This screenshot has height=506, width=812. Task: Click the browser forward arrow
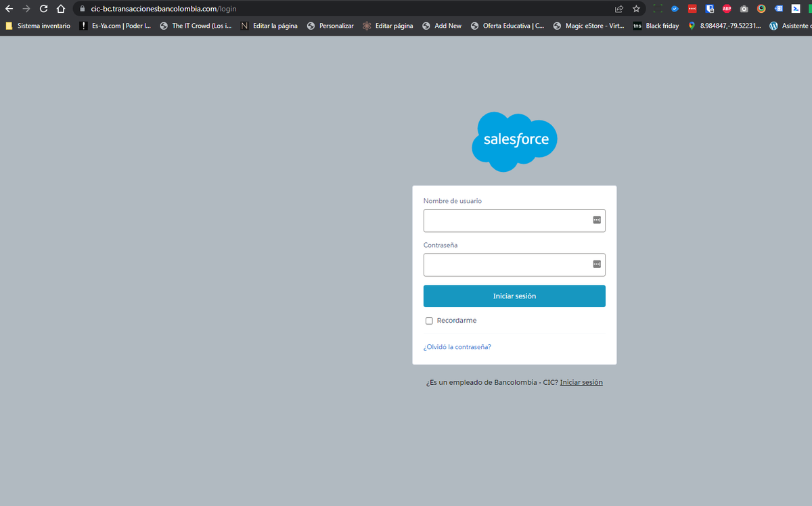(x=26, y=9)
